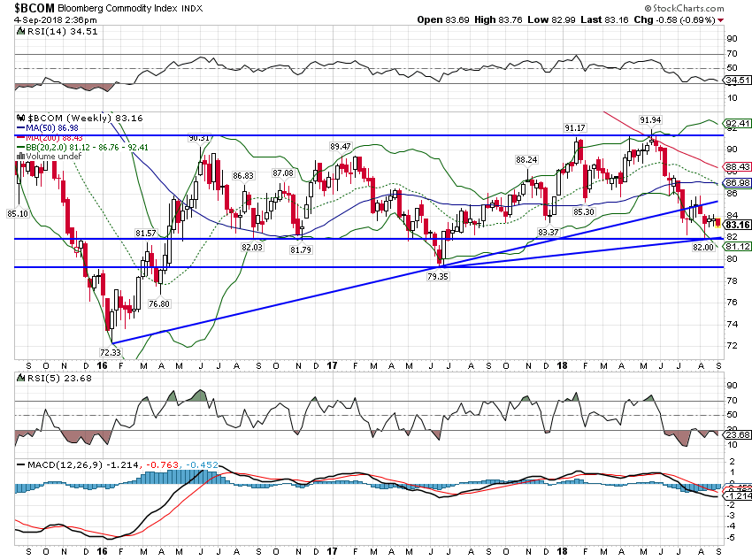The image size is (752, 560).
Task: Click the 17 year marker on price axis
Action: coord(332,365)
